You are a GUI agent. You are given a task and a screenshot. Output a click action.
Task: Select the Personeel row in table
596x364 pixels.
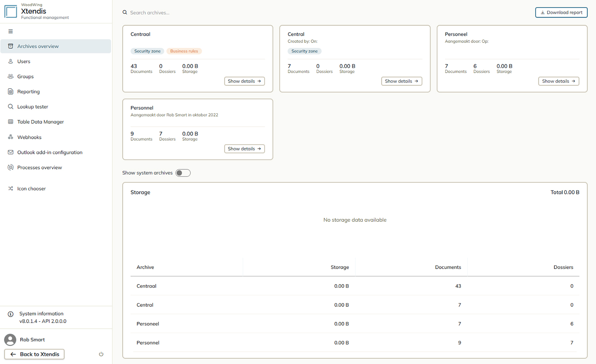click(355, 323)
